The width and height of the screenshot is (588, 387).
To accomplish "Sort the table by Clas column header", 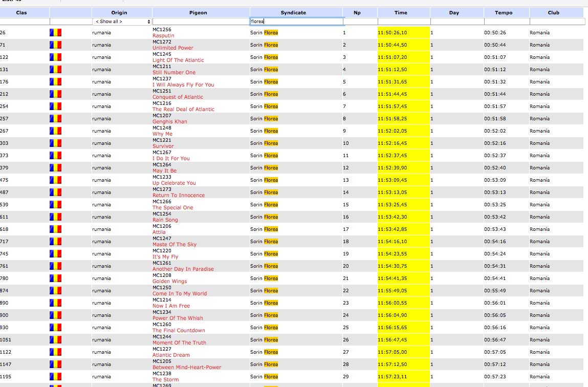I will pyautogui.click(x=21, y=13).
